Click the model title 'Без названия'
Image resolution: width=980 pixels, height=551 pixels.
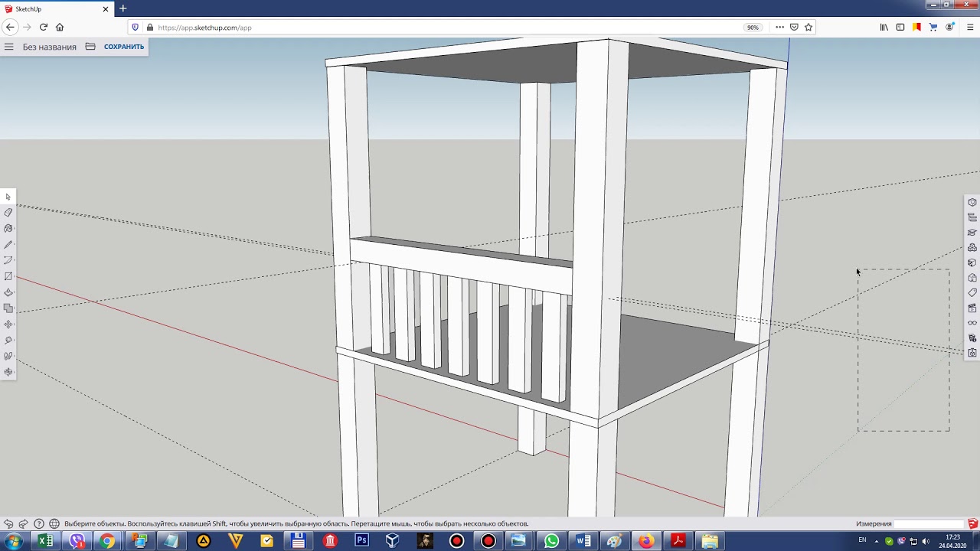50,47
